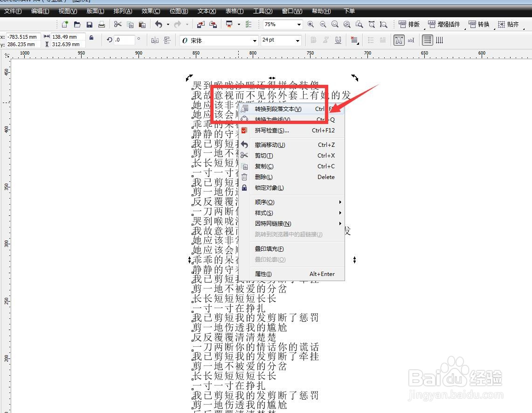532x413 pixels.
Task: Click the 转换 toolbar button
Action: [479, 24]
